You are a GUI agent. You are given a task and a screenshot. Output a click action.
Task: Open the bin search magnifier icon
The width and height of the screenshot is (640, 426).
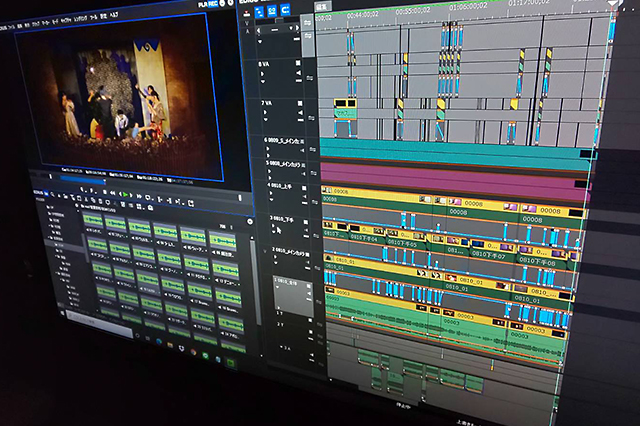point(52,195)
